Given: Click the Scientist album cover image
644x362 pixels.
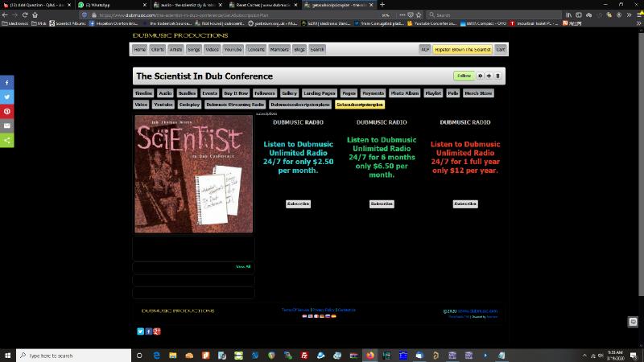Looking at the screenshot, I should [192, 174].
